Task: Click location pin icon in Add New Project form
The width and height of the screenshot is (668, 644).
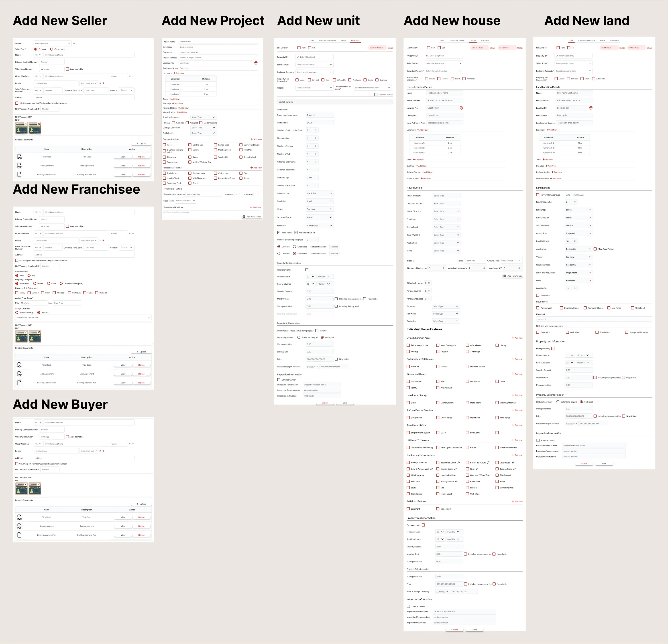Action: [x=256, y=63]
